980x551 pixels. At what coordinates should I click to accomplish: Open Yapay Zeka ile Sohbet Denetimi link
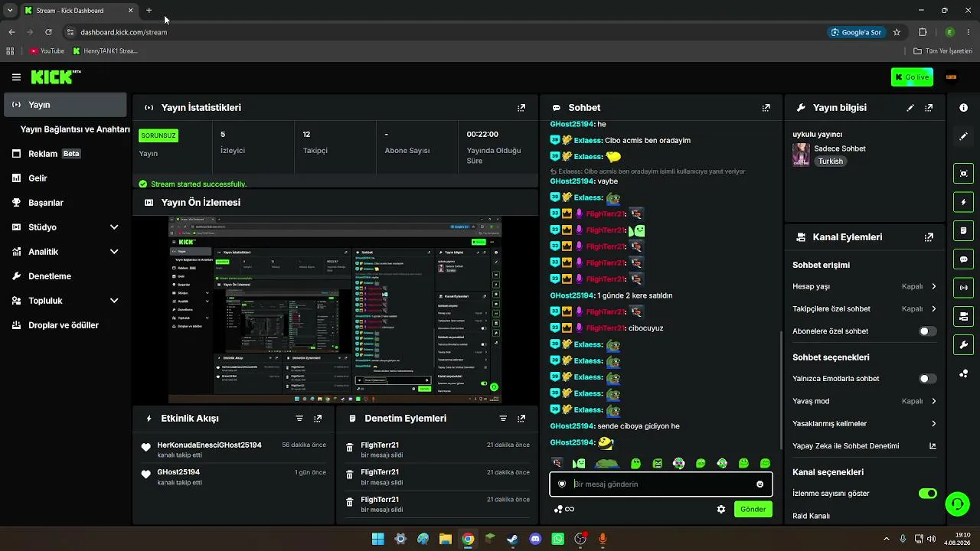(x=864, y=446)
